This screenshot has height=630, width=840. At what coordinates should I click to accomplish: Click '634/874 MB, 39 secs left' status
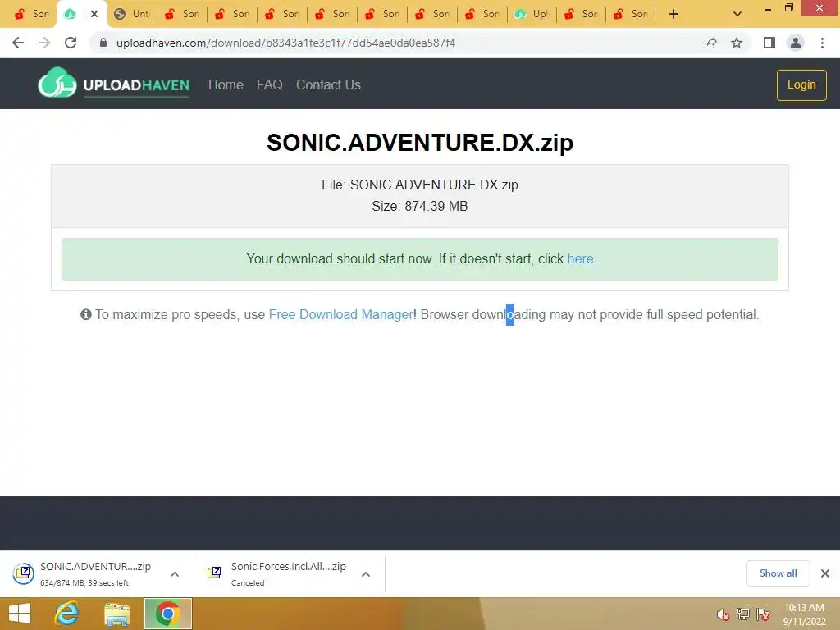84,583
